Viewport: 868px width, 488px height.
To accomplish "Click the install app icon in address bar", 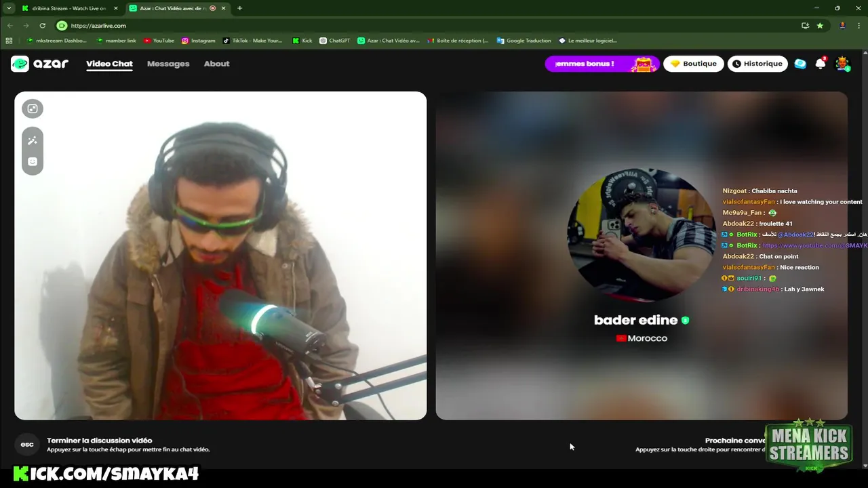I will [x=805, y=26].
